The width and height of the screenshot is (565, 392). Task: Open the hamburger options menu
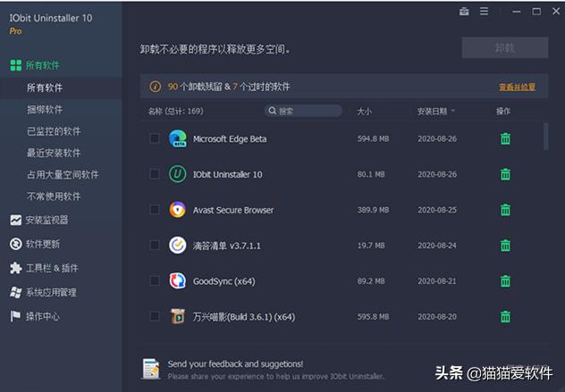(x=484, y=12)
